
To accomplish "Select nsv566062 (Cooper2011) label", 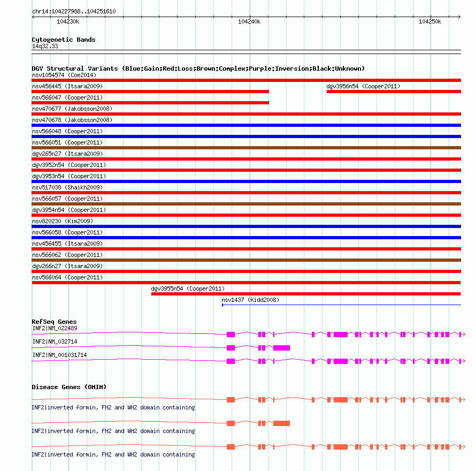I will coord(67,255).
